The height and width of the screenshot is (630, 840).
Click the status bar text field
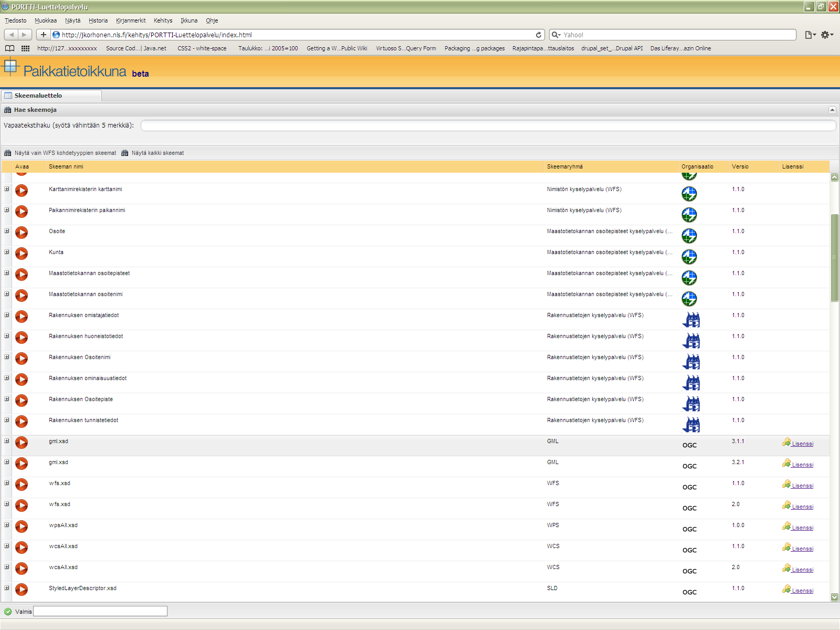100,611
